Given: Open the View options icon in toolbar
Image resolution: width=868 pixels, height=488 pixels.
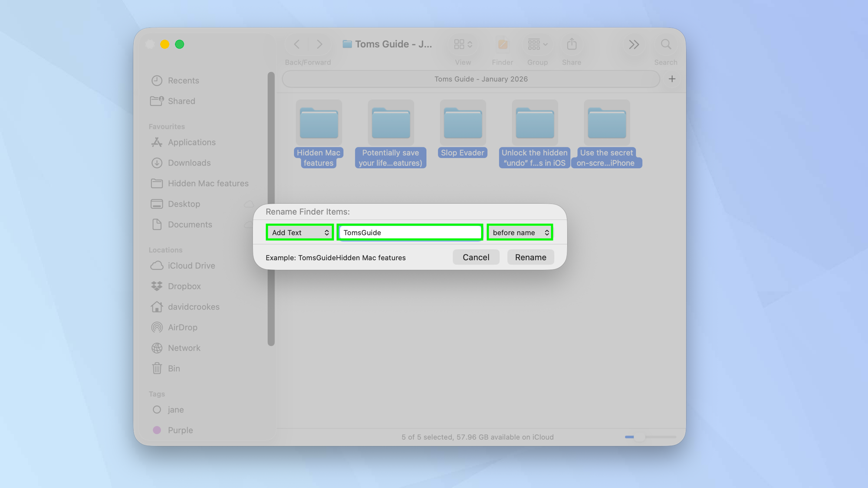Looking at the screenshot, I should pos(463,44).
